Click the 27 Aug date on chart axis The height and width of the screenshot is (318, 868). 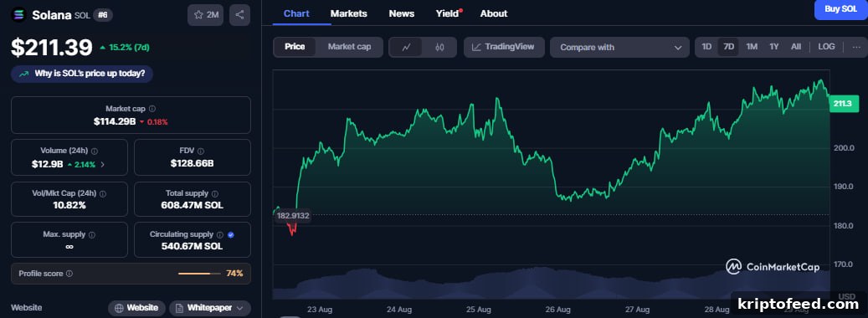point(637,309)
